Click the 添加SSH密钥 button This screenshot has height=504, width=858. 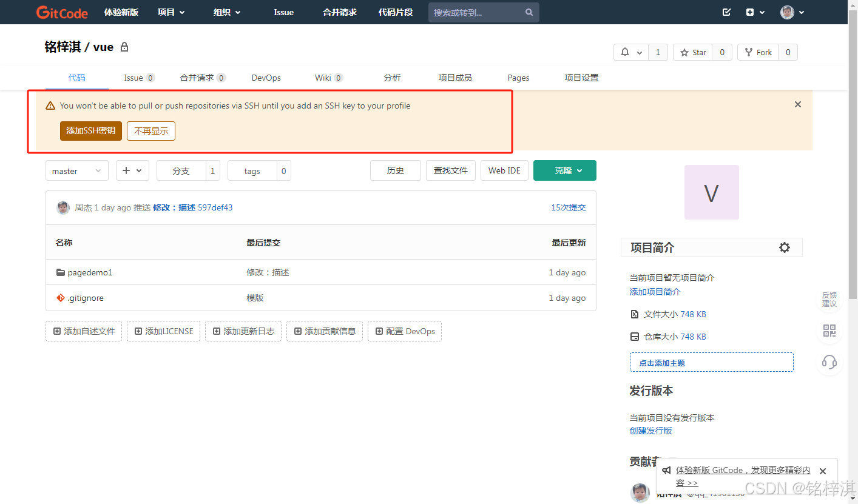point(91,131)
